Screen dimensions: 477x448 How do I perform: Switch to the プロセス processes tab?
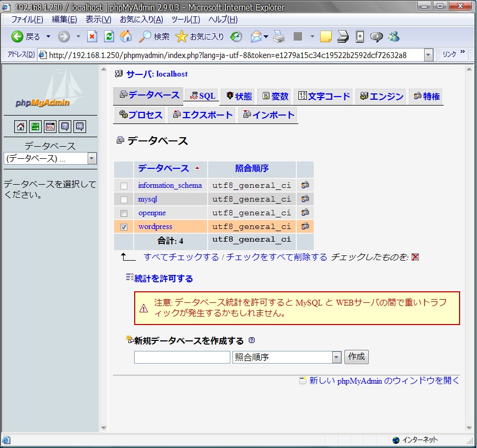tap(141, 115)
